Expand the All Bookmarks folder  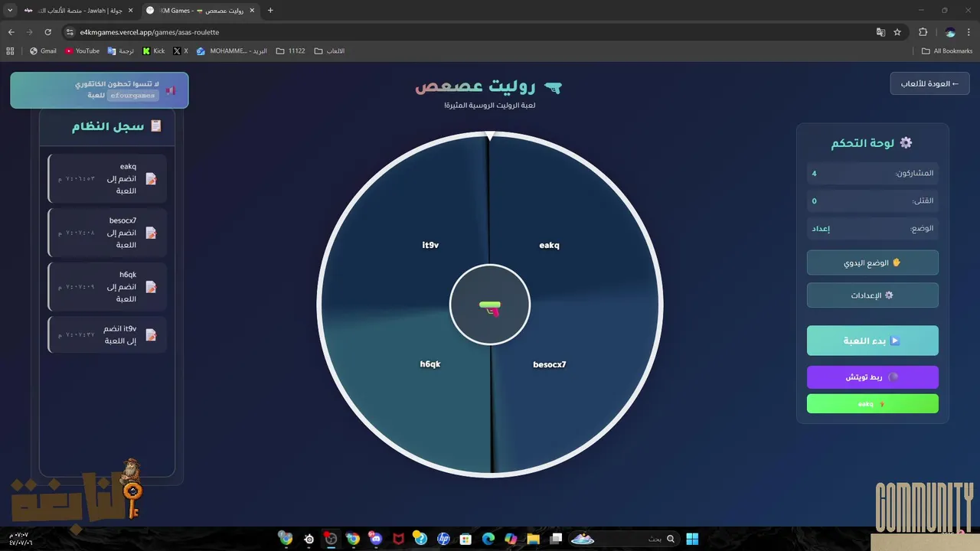pyautogui.click(x=947, y=51)
